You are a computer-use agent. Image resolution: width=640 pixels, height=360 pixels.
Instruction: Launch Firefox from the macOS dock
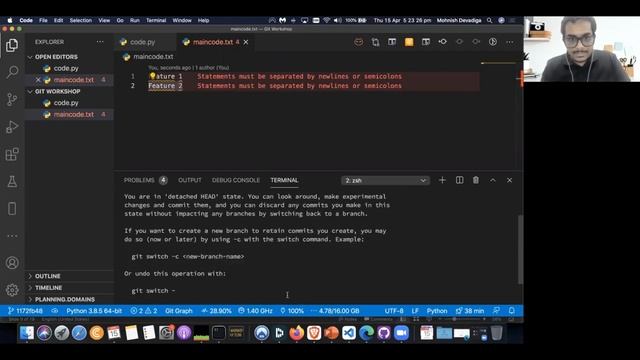296,333
